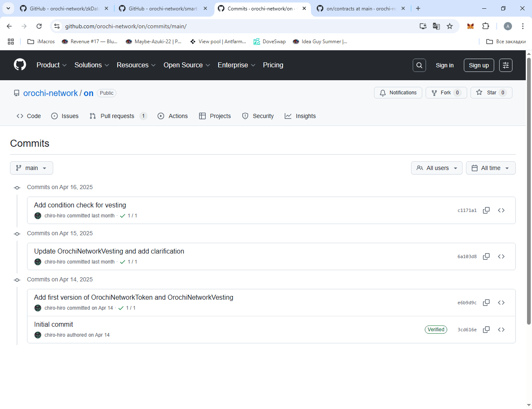This screenshot has height=409, width=532.
Task: View check status of Update OrochiNetworkVesting commit
Action: pos(128,262)
